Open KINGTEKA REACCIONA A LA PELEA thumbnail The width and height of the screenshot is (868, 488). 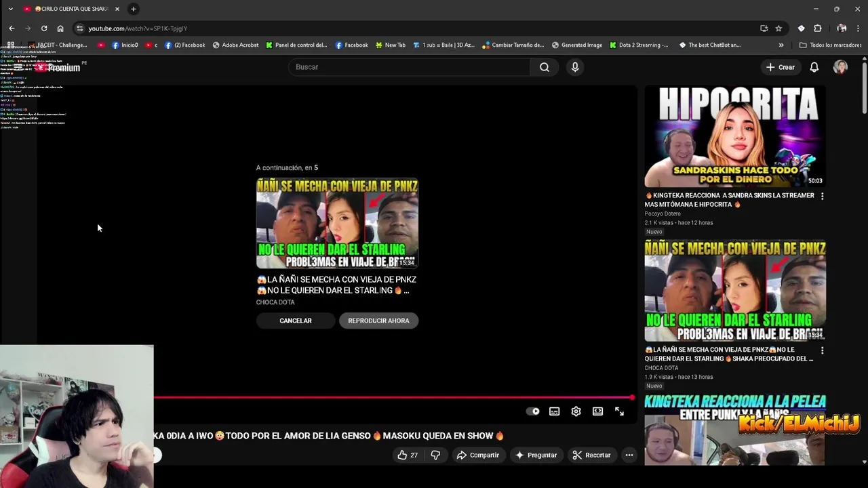coord(735,430)
